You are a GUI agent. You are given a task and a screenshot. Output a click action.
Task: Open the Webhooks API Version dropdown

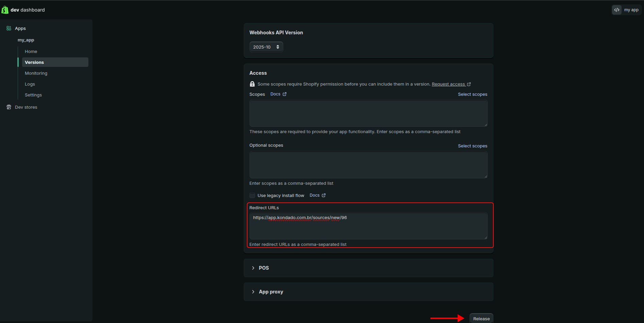[266, 47]
